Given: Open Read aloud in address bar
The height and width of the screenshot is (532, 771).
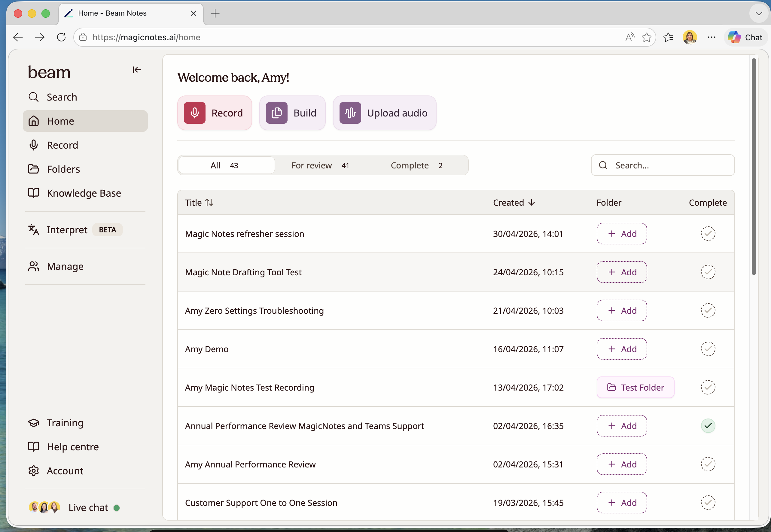Looking at the screenshot, I should click(x=629, y=37).
